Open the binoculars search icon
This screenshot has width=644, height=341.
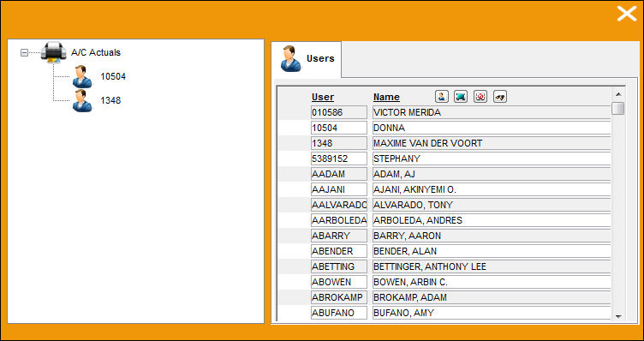coord(500,97)
